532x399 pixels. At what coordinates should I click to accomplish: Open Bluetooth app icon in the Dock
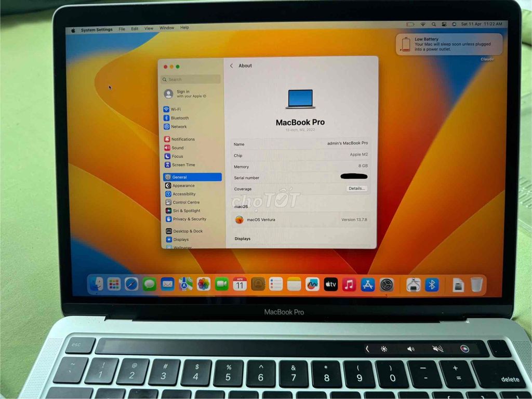[432, 285]
